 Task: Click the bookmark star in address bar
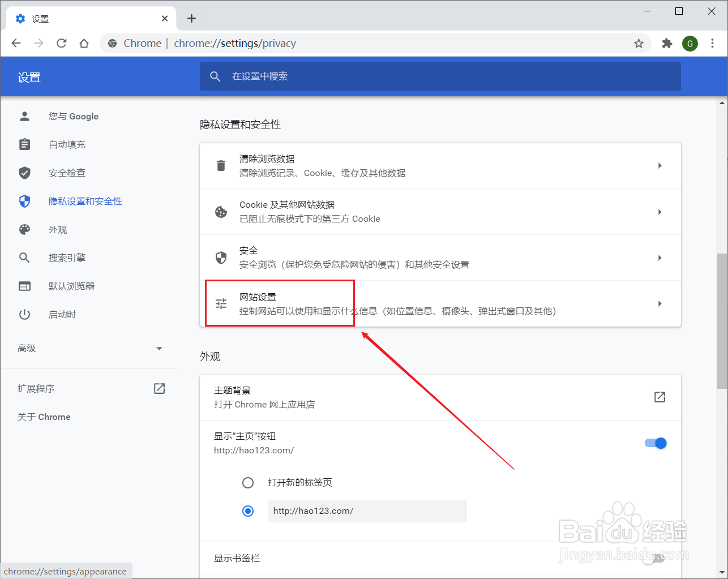coord(639,43)
